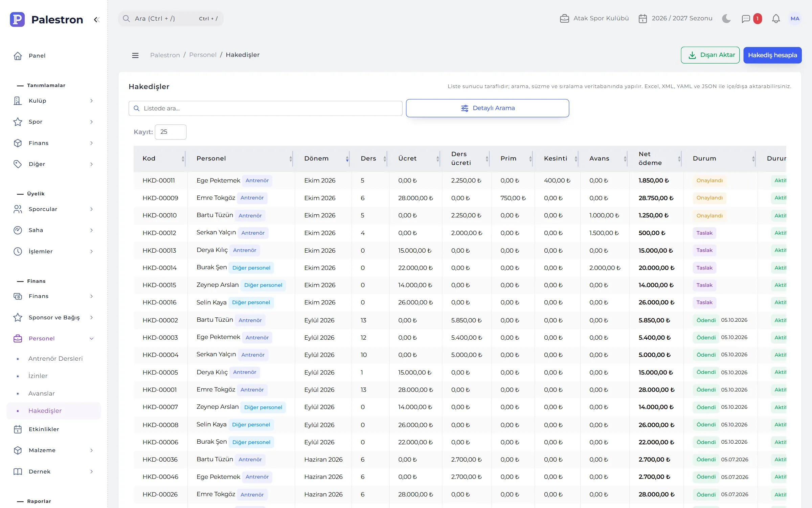Click the 2026 / 2027 Sezonu selector

pyautogui.click(x=675, y=19)
